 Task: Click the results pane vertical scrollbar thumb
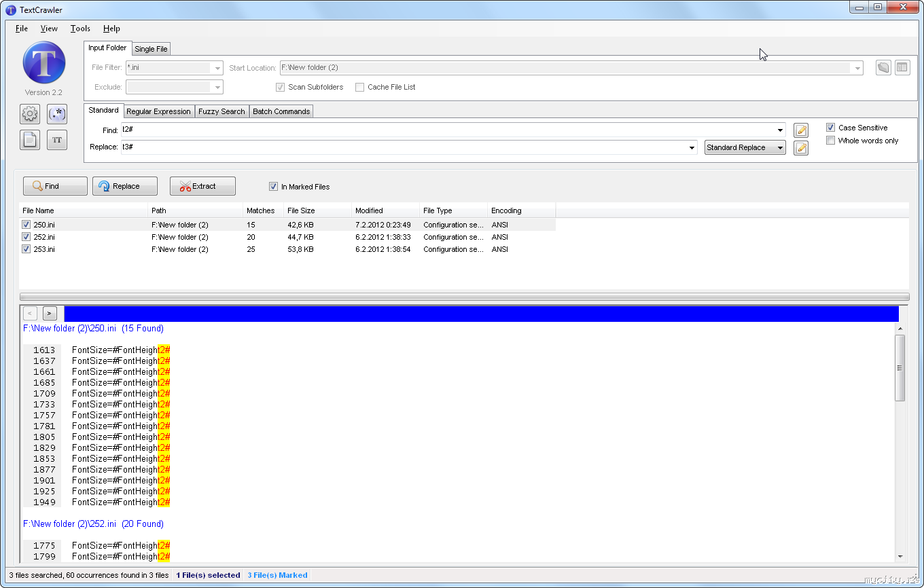pyautogui.click(x=900, y=368)
